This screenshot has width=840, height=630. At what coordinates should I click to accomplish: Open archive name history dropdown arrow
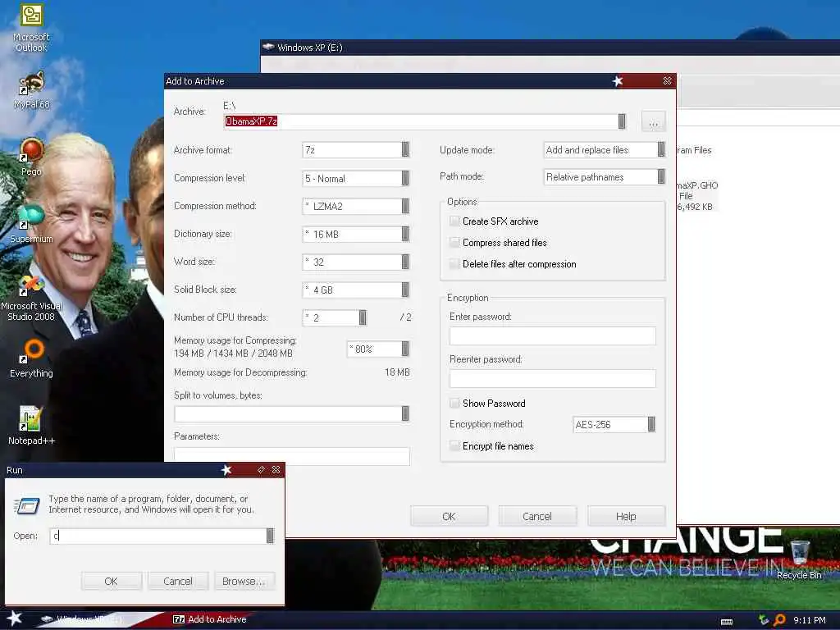click(x=622, y=121)
